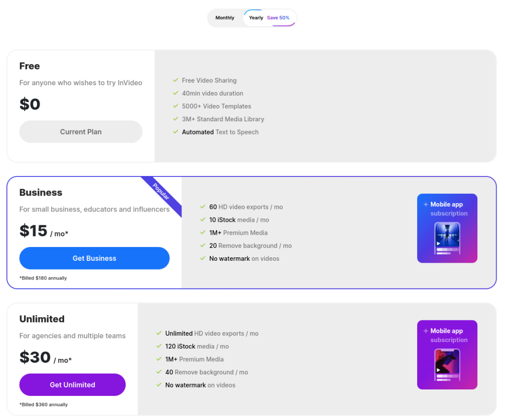Click 'For agencies and multiple teams'

(72, 336)
